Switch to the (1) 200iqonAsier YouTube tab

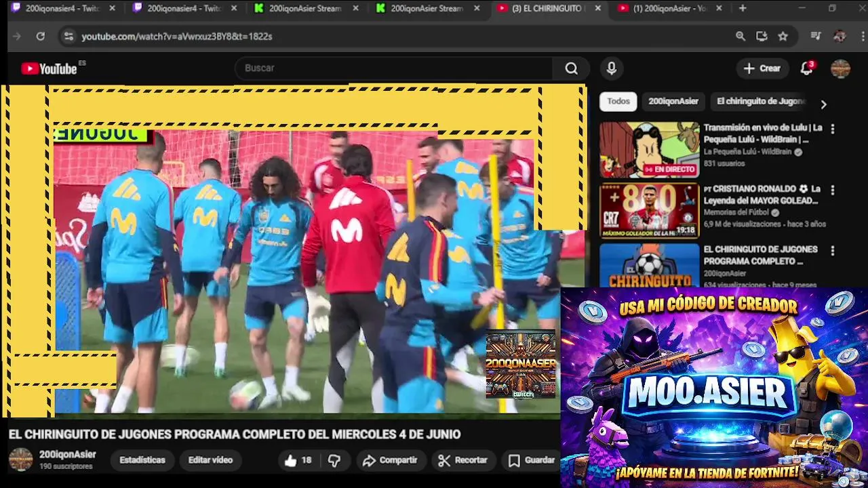point(670,8)
